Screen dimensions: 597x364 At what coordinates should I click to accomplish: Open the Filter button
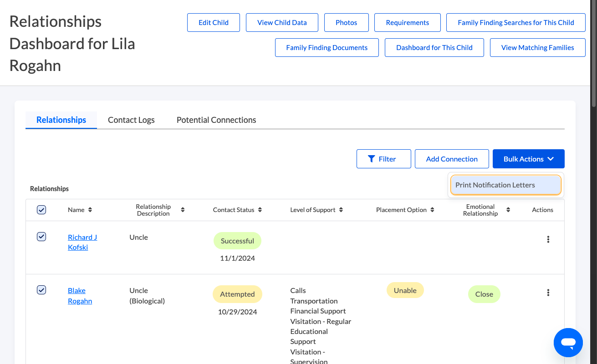click(x=384, y=159)
